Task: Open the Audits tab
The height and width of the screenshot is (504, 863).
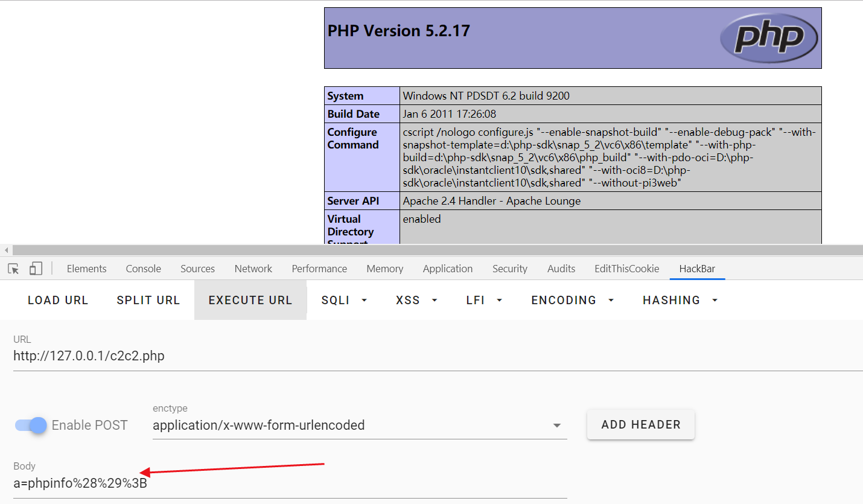Action: 561,269
